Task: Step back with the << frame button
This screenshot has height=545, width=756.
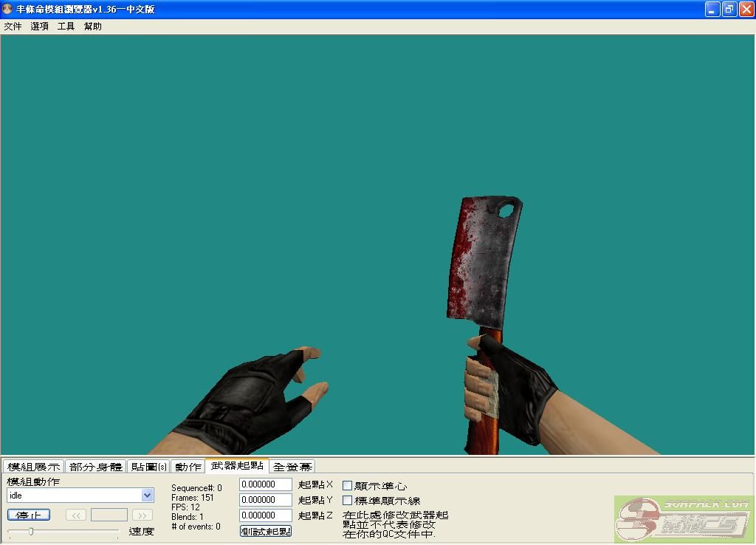Action: click(76, 515)
